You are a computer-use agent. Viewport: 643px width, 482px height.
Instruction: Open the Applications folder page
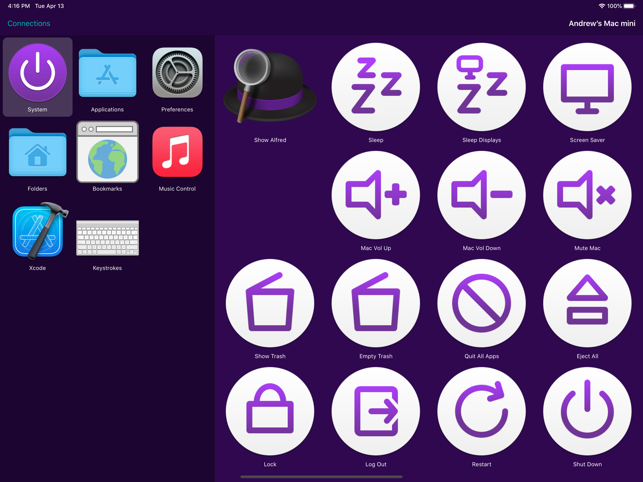[x=107, y=73]
